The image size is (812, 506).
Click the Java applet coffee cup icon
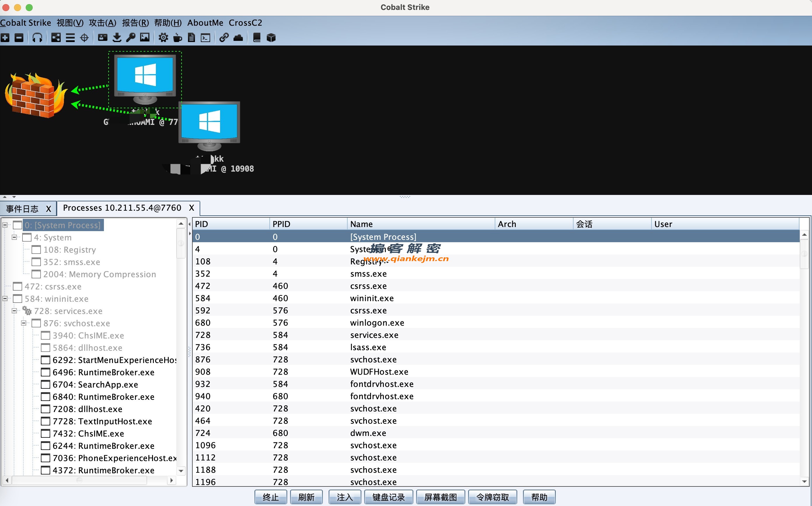(x=177, y=37)
